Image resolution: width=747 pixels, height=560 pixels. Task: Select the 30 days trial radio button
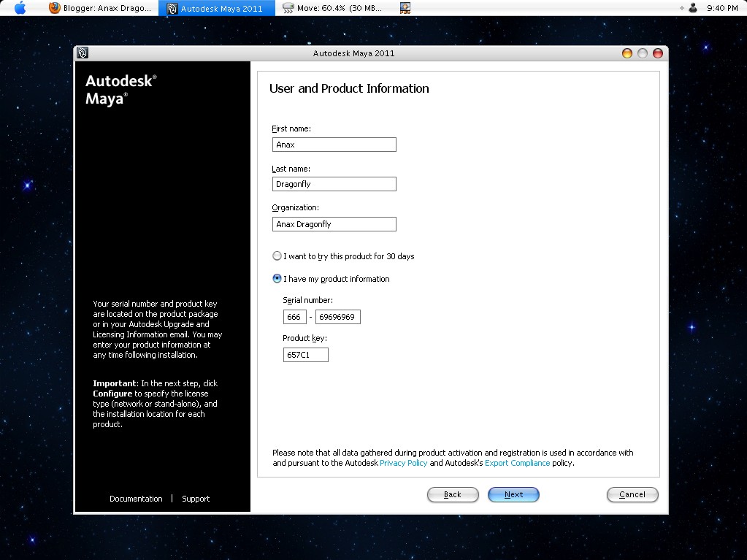(x=277, y=256)
